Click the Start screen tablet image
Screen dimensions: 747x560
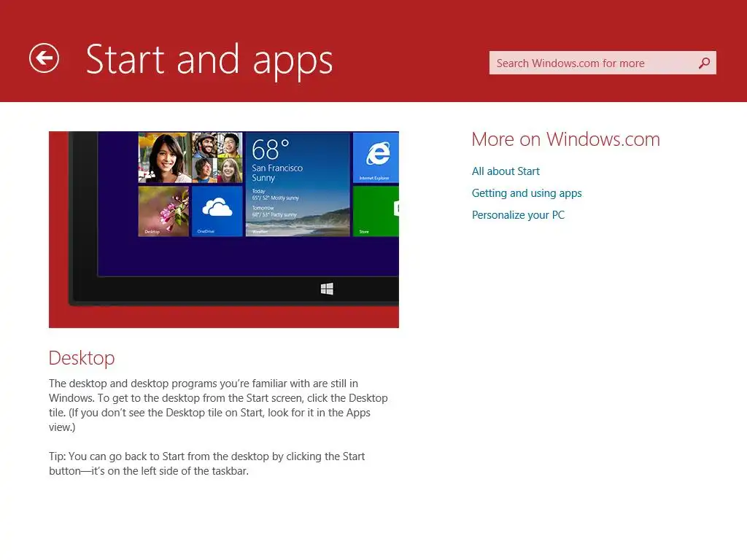(x=224, y=230)
